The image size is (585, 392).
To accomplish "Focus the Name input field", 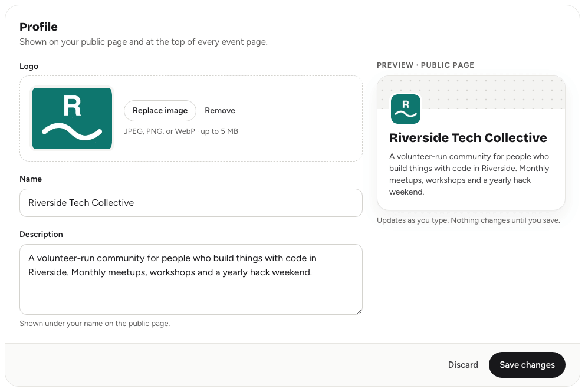I will pos(191,203).
